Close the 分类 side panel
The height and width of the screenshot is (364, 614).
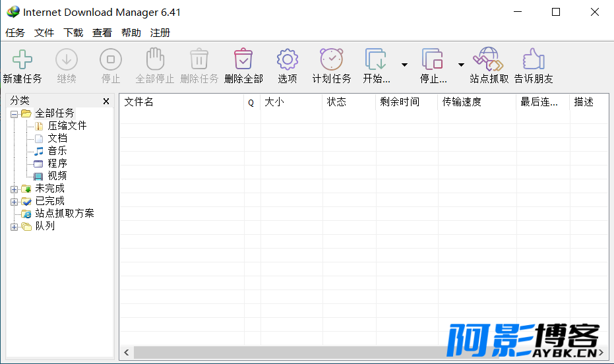point(106,102)
